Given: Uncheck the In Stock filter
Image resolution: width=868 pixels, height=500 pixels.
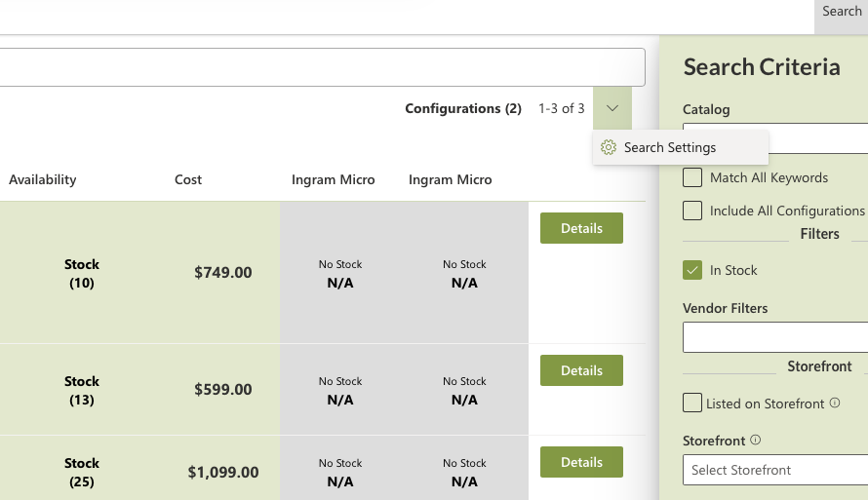Looking at the screenshot, I should point(692,270).
